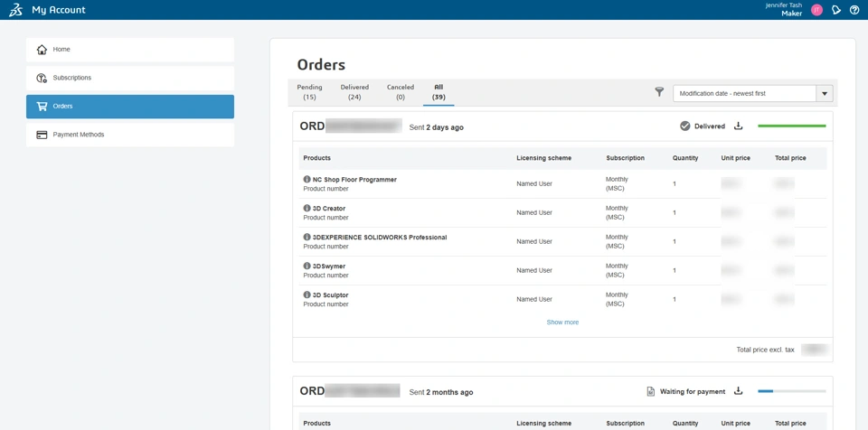Click the Orders cart icon in the sidebar

click(42, 107)
